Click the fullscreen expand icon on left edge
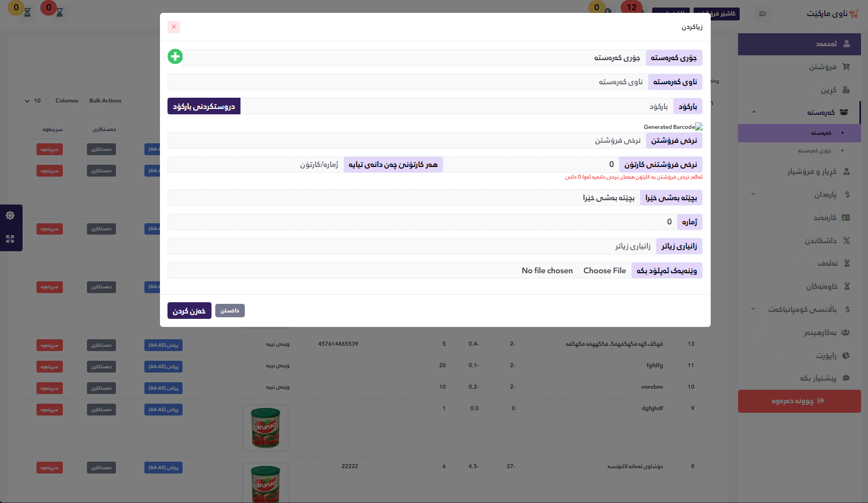Viewport: 868px width, 503px height. [x=10, y=239]
